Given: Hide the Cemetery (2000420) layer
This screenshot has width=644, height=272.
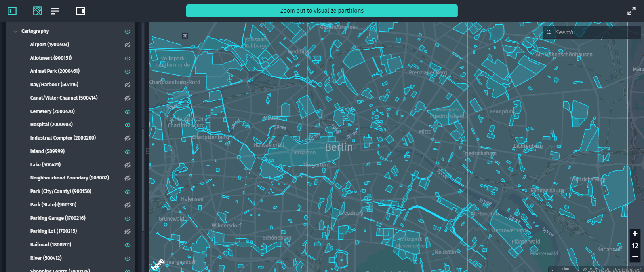Looking at the screenshot, I should tap(128, 111).
